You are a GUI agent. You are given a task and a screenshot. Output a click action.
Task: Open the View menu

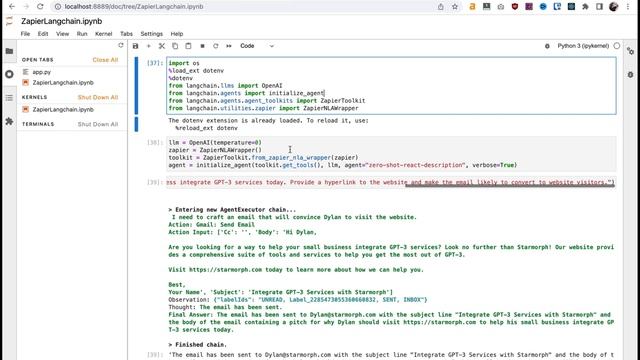pyautogui.click(x=62, y=34)
